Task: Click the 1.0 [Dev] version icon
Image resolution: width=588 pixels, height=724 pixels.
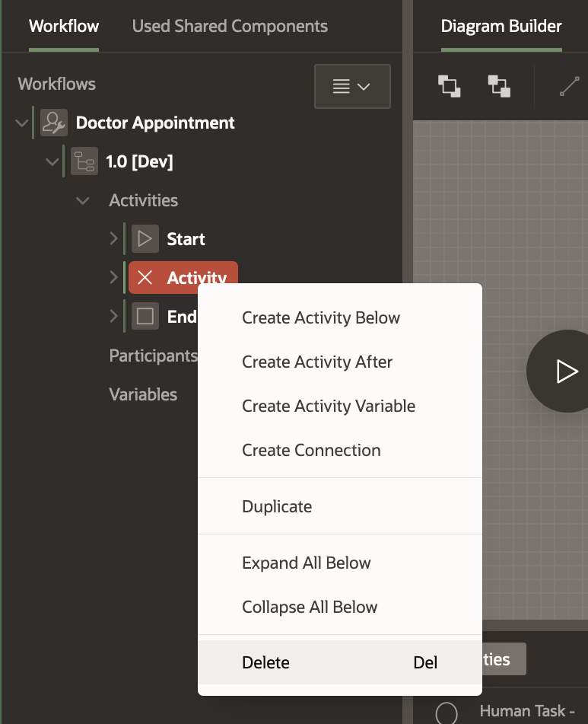Action: pyautogui.click(x=84, y=161)
